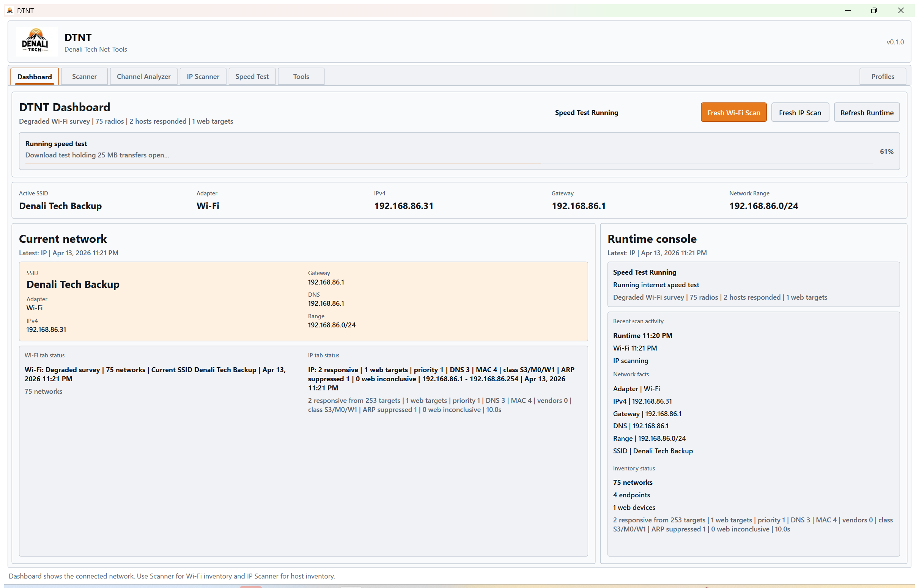Click the DTNT title bar app icon
919x588 pixels.
click(x=9, y=10)
